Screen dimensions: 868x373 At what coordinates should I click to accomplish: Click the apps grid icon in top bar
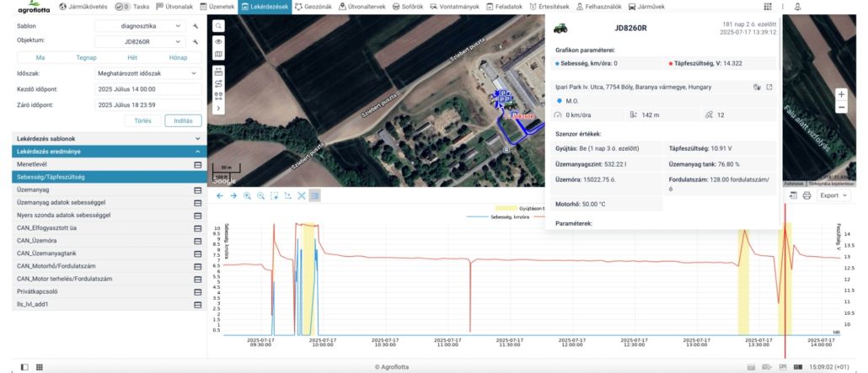coord(768,7)
